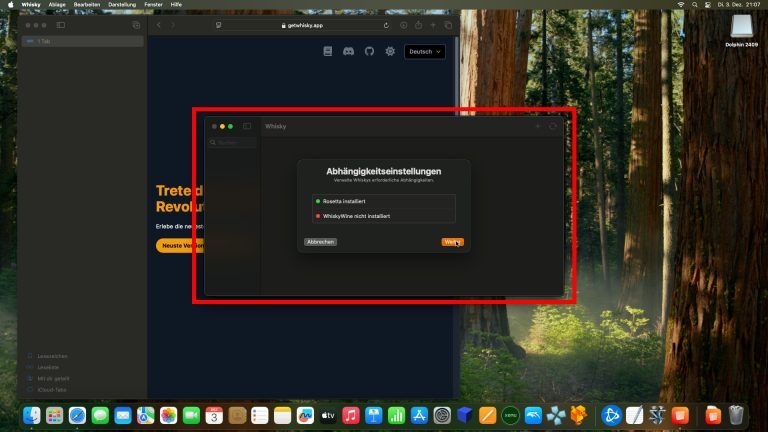Go forward in Safari
The height and width of the screenshot is (432, 768).
coord(173,25)
